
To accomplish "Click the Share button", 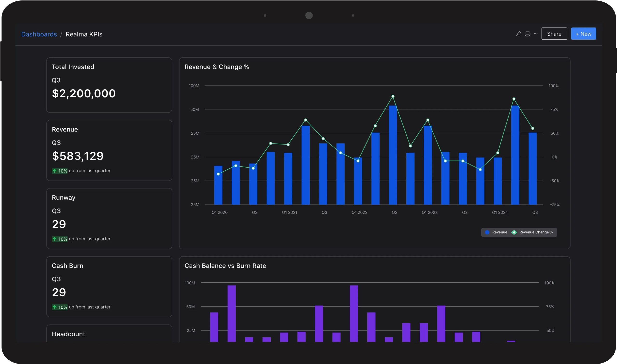I will [554, 34].
